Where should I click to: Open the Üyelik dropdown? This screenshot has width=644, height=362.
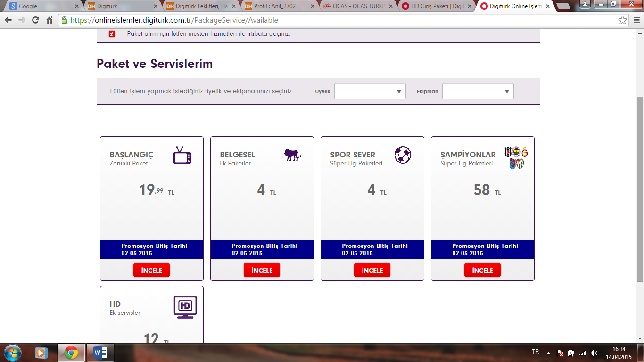370,91
